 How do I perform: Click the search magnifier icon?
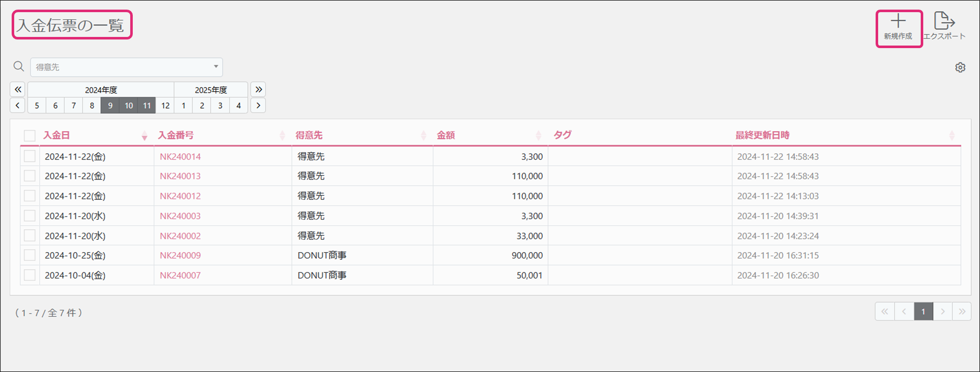click(x=19, y=66)
